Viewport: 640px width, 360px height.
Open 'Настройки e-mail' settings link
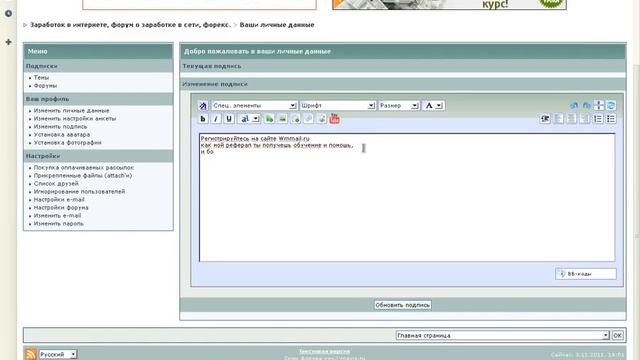59,200
